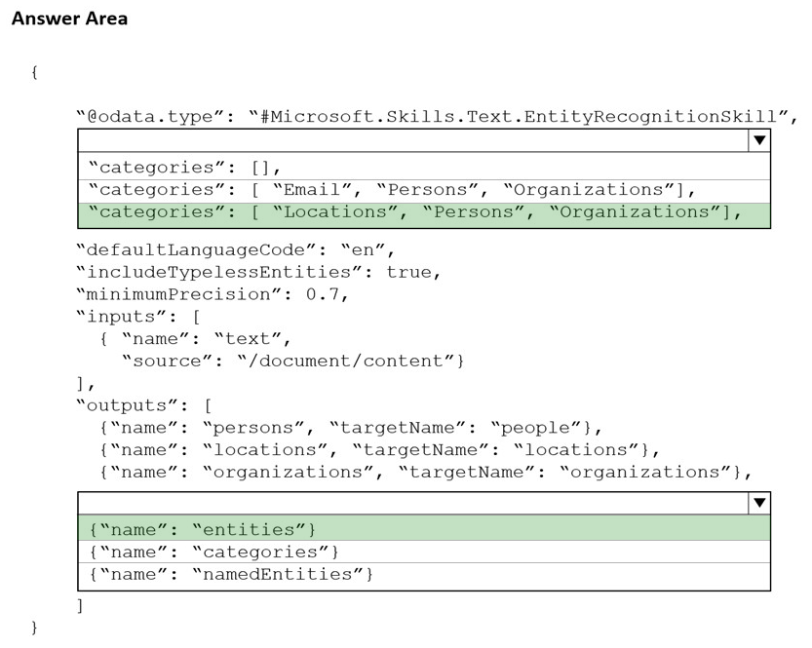Select the empty "categories": [] option
This screenshot has height=648, width=812.
coord(185,167)
